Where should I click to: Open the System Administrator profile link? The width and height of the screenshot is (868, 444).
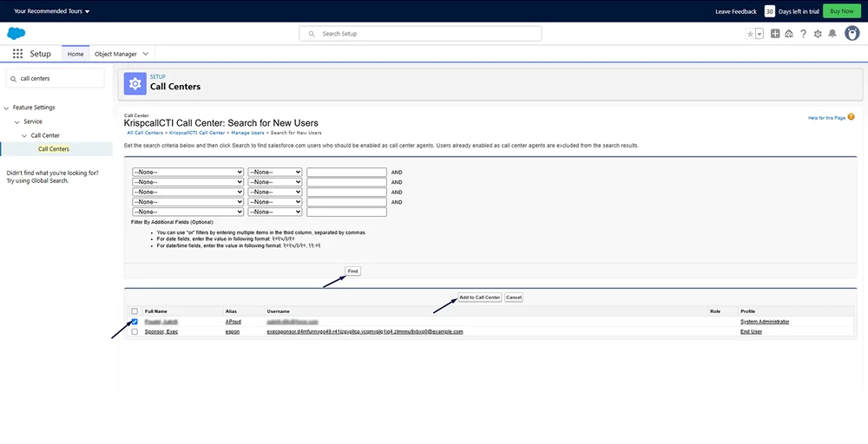(765, 321)
